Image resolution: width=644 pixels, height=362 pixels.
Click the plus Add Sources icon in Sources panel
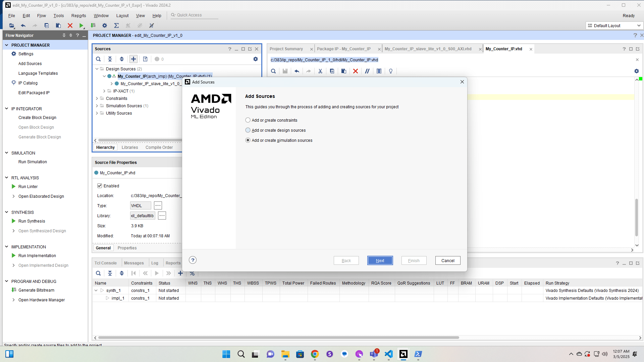(x=133, y=59)
